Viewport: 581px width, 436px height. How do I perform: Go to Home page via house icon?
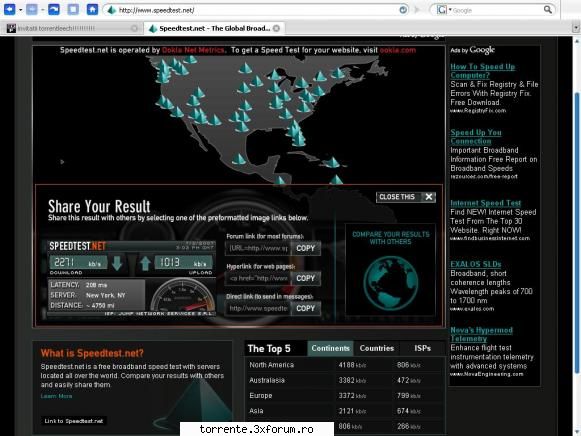[x=92, y=9]
